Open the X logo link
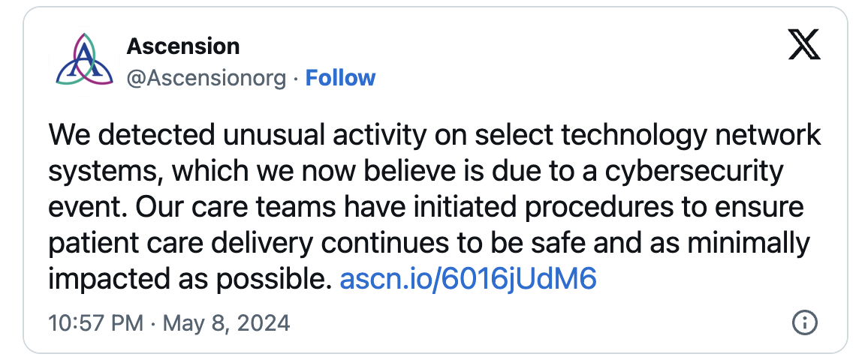 point(804,46)
